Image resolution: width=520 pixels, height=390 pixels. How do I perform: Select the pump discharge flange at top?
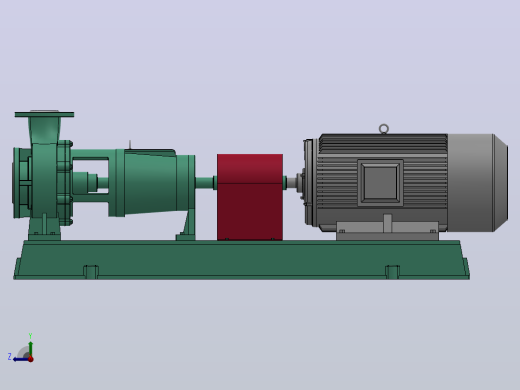pos(44,114)
